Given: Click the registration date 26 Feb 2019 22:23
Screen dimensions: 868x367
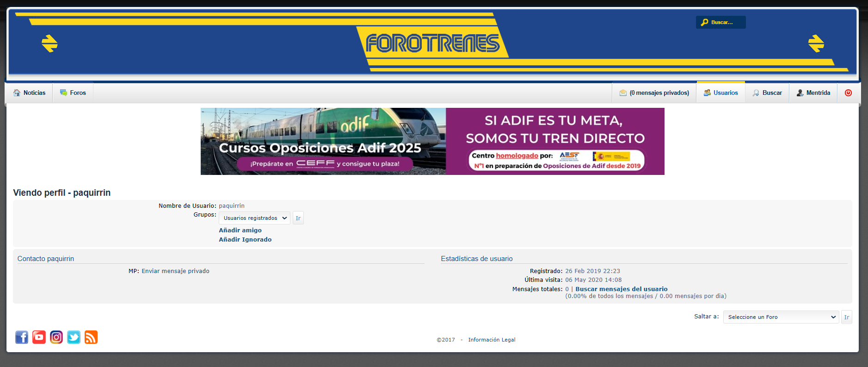Looking at the screenshot, I should tap(592, 271).
